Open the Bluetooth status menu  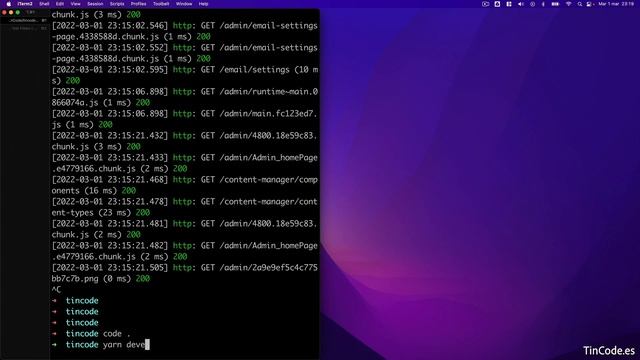(543, 4)
